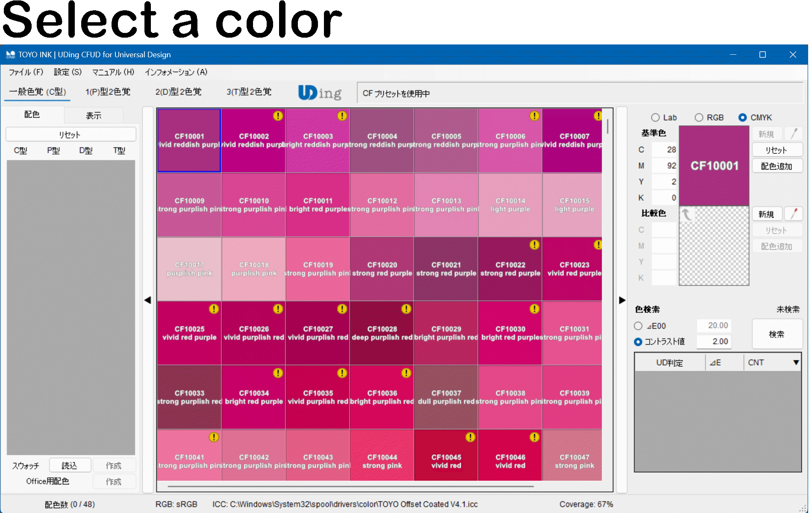Click the warning icon on CF10041 swatch

[214, 437]
